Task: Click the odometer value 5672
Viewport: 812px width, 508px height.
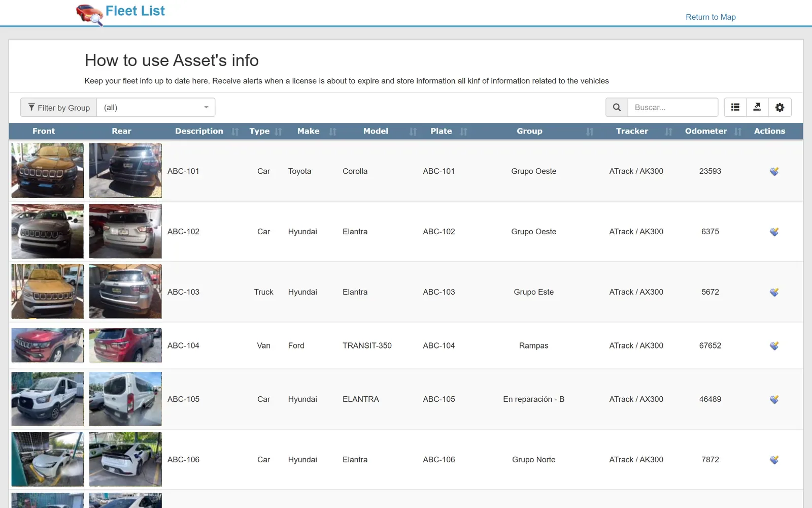Action: coord(710,292)
